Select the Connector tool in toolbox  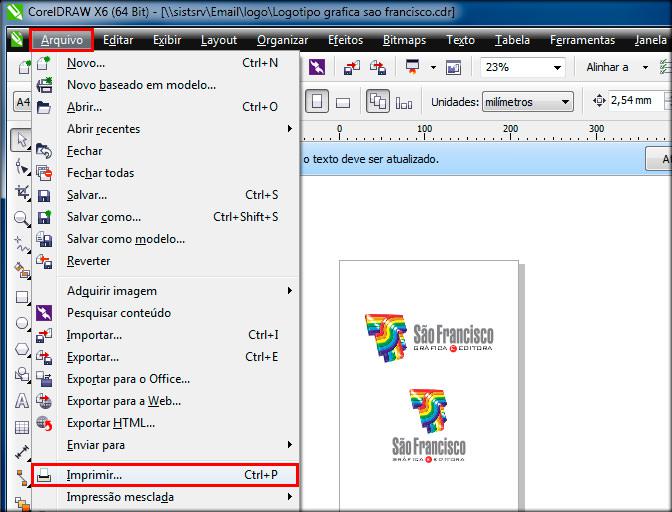(x=21, y=478)
